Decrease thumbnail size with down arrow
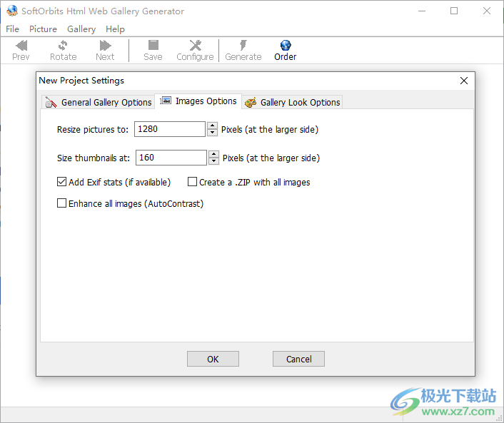 tap(213, 161)
